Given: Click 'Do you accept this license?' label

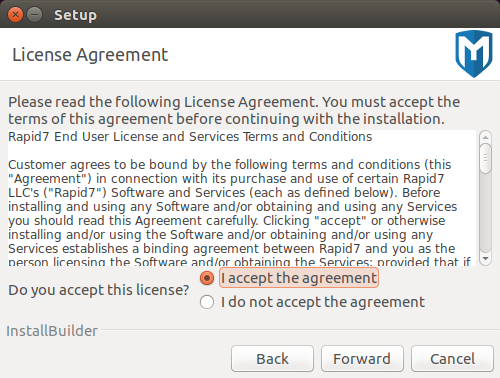Looking at the screenshot, I should 99,290.
